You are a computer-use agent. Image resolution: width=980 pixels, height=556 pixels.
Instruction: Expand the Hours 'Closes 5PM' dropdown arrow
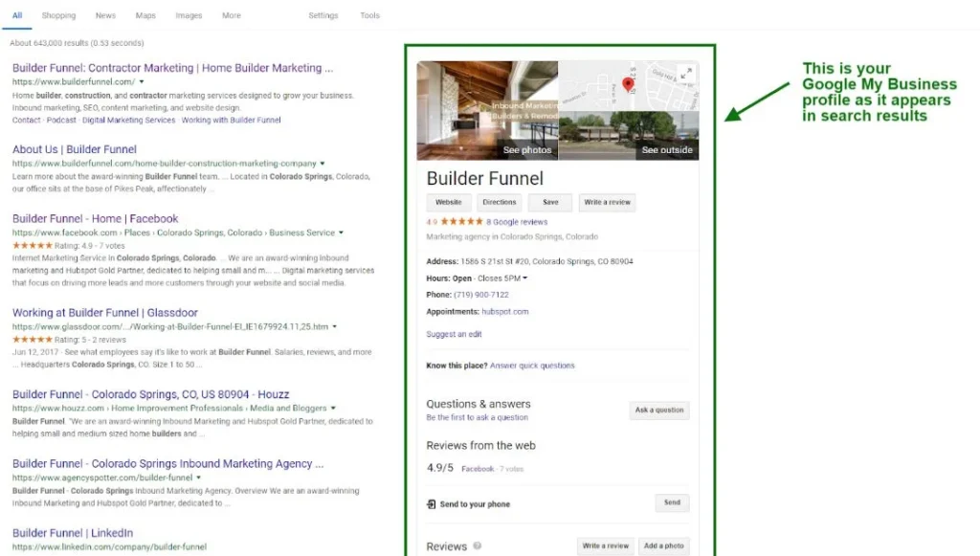[524, 278]
